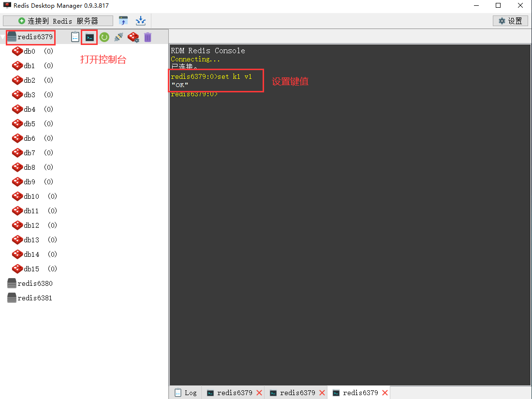The height and width of the screenshot is (399, 532).
Task: Select database db7
Action: tap(30, 153)
